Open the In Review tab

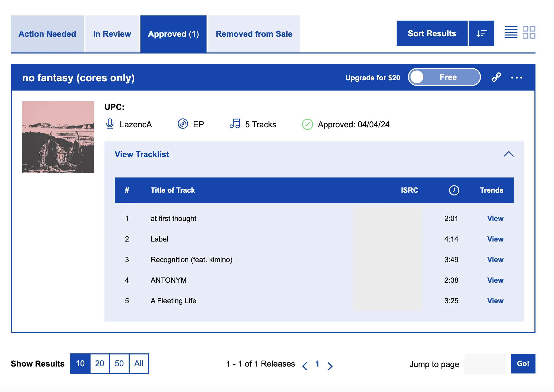[112, 34]
